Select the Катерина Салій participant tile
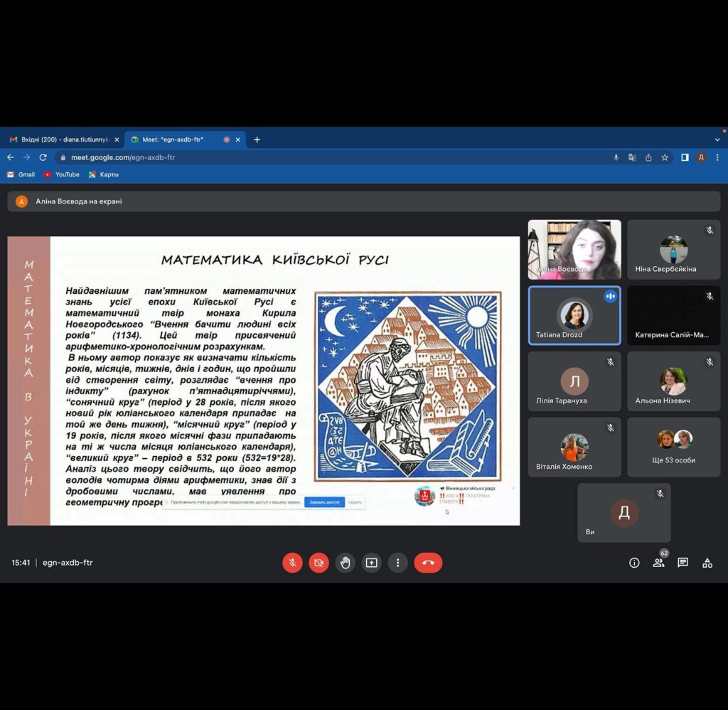Image resolution: width=728 pixels, height=710 pixels. [674, 315]
